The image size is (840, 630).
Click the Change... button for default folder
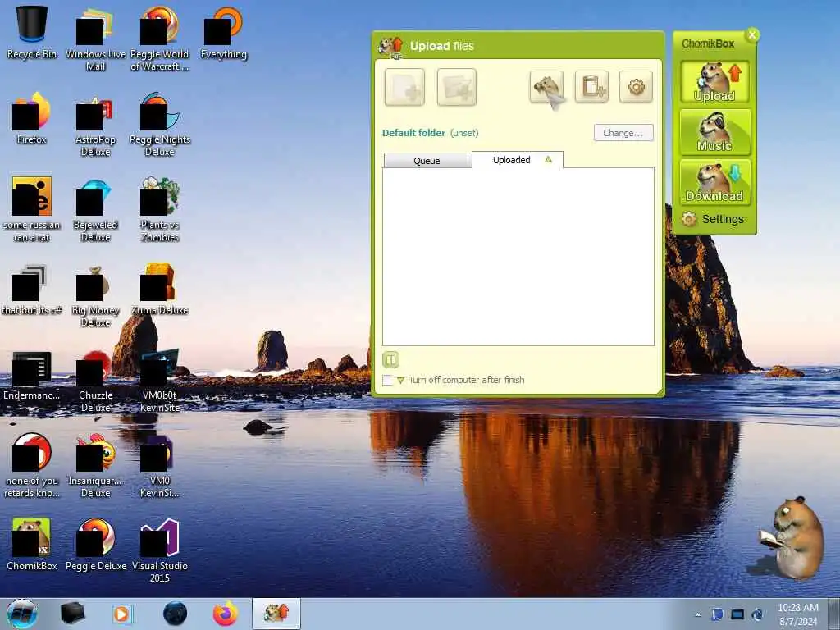click(623, 133)
